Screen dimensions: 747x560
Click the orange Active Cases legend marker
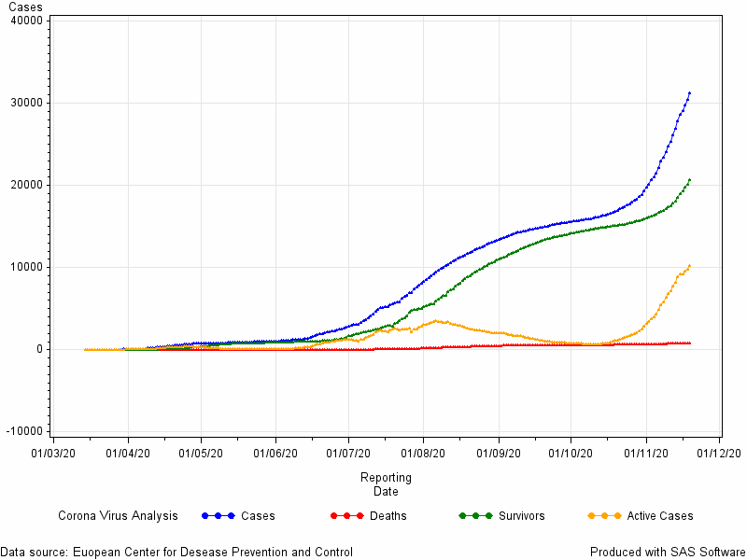(x=604, y=516)
